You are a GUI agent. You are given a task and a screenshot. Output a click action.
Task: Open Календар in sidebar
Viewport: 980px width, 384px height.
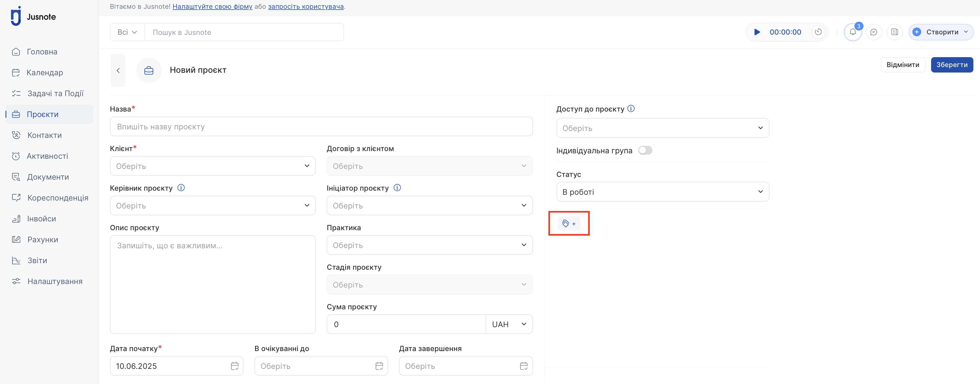49,73
